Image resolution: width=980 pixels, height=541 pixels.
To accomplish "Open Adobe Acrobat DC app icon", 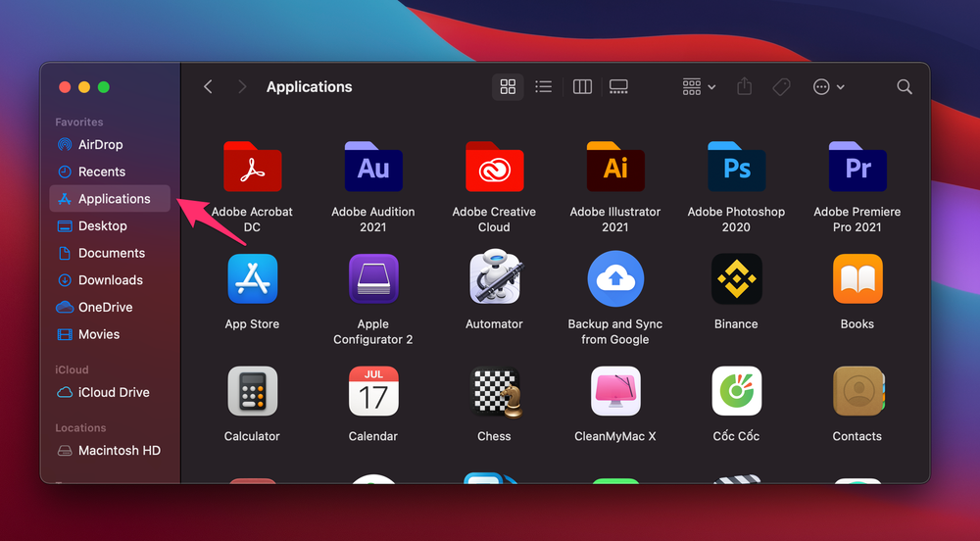I will [x=252, y=167].
